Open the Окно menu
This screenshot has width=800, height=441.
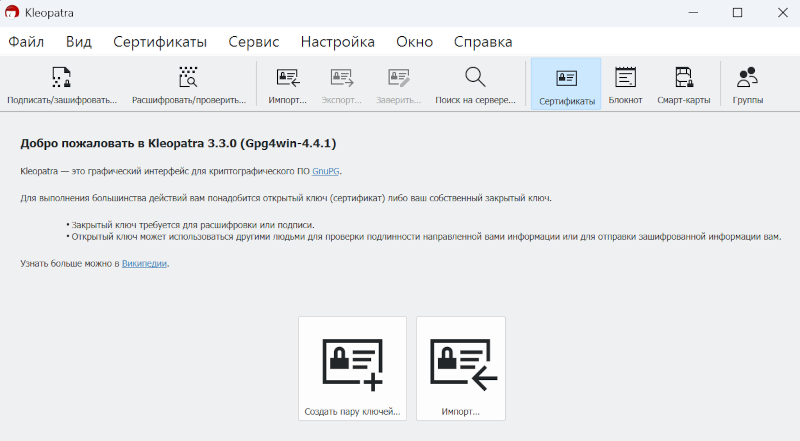414,42
